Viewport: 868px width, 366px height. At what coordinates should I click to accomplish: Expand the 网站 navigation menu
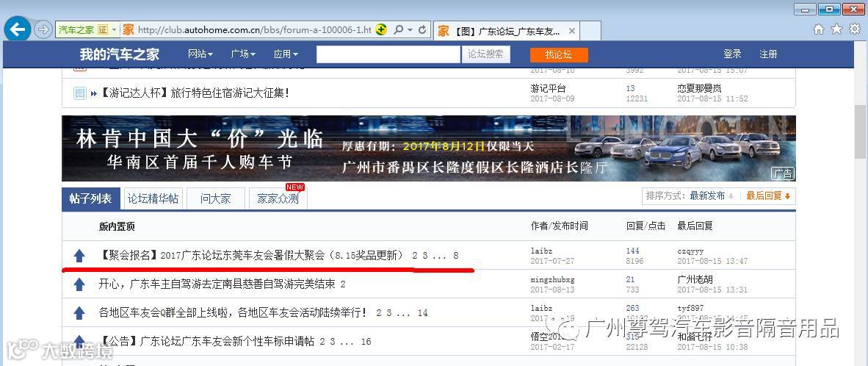point(200,54)
